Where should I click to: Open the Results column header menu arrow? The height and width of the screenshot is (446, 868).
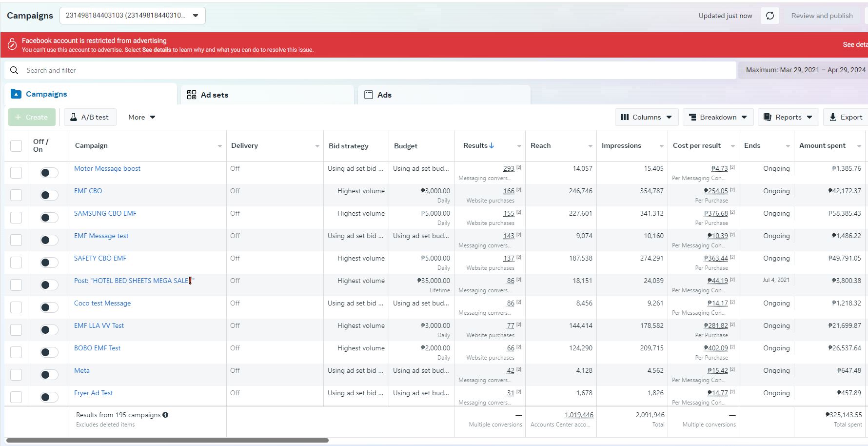pos(519,146)
